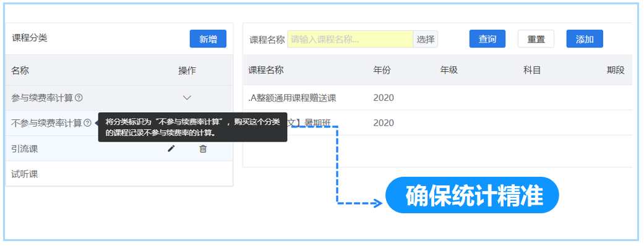Viewport: 644px width, 246px height.
Task: Click the 课程名称 column header
Action: 266,70
